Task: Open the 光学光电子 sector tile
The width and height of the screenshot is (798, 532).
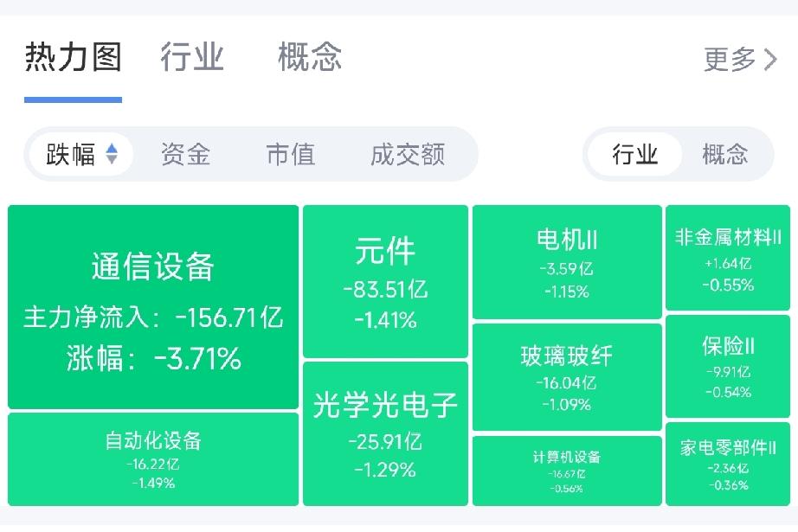Action: pyautogui.click(x=385, y=434)
